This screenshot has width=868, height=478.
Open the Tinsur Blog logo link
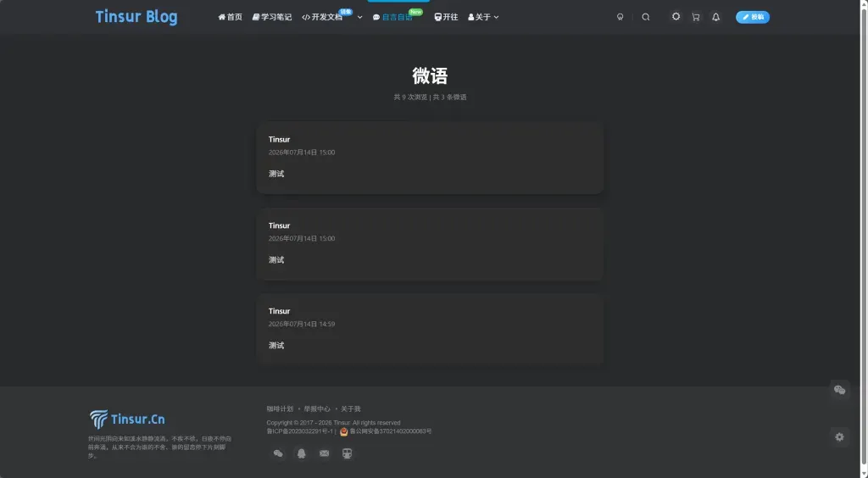pyautogui.click(x=136, y=17)
